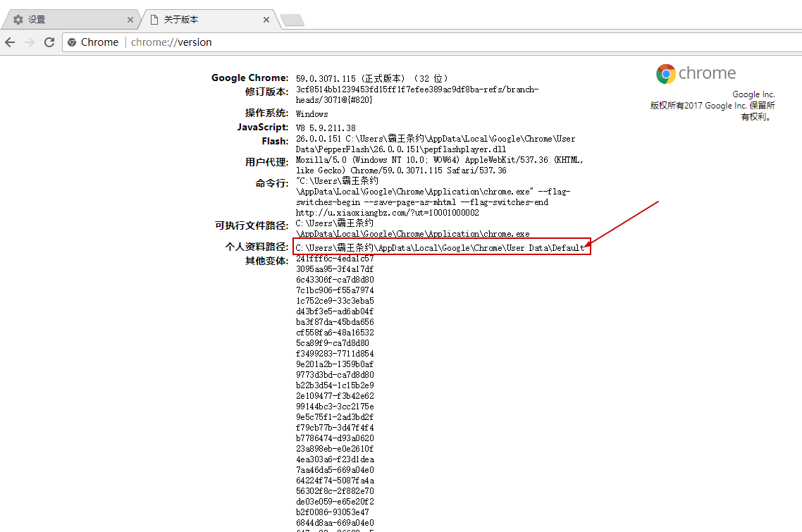This screenshot has width=802, height=532.
Task: Click the 版权所有2017 copyright notice
Action: click(712, 111)
